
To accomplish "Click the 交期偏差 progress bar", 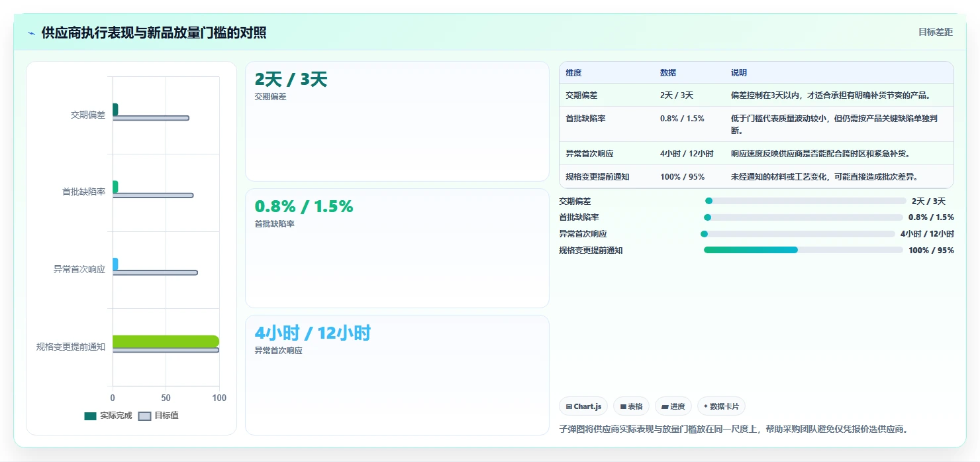I will pyautogui.click(x=806, y=201).
